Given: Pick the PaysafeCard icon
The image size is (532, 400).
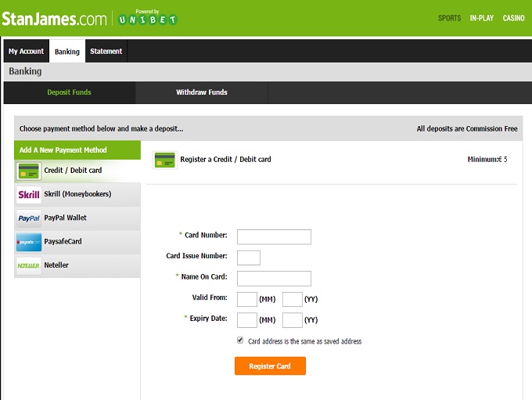Looking at the screenshot, I should 29,242.
